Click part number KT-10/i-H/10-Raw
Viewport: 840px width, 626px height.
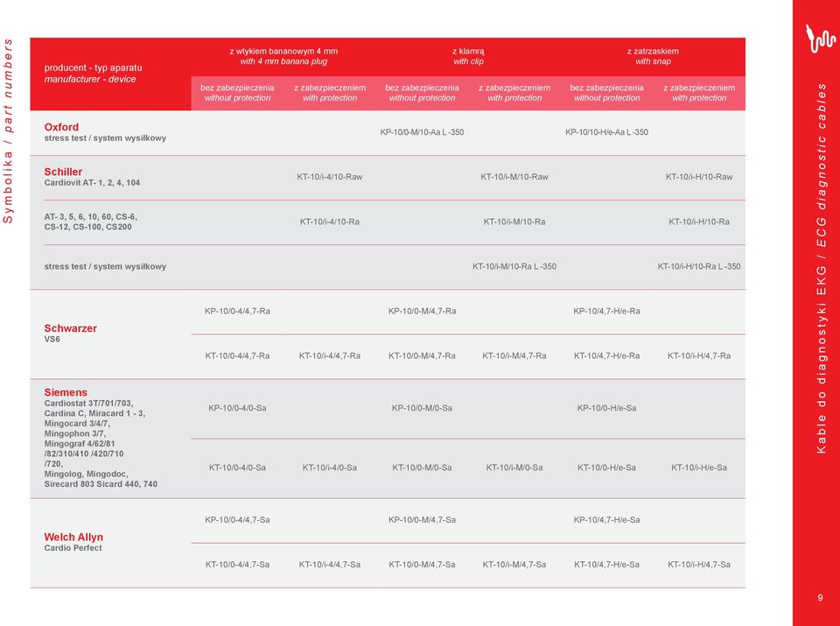coord(699,177)
